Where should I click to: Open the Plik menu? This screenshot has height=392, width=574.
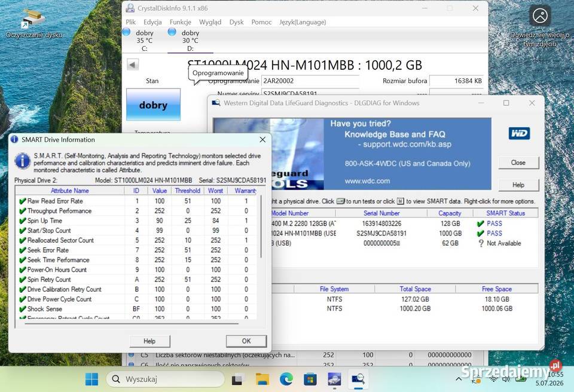(x=131, y=22)
